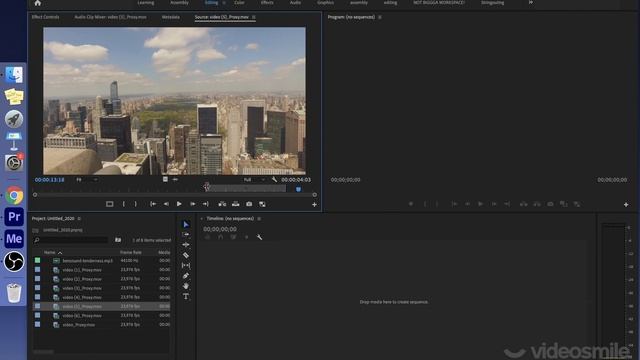Switch to Effect Controls tab
The image size is (640, 360).
pos(45,17)
